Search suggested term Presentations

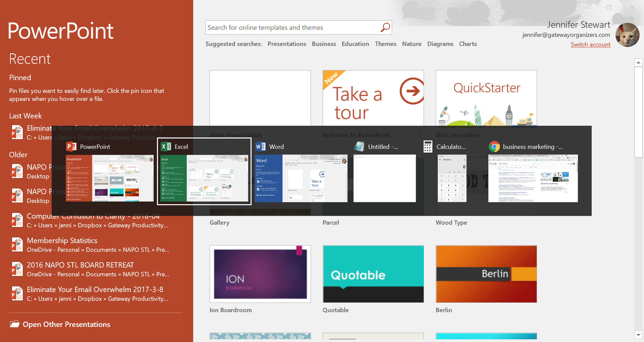(287, 44)
